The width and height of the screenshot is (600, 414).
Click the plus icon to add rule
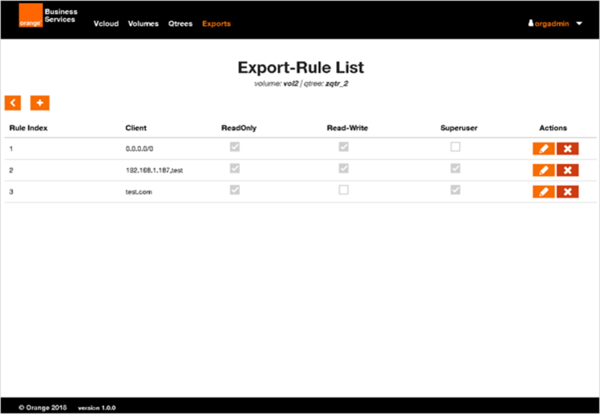[40, 102]
